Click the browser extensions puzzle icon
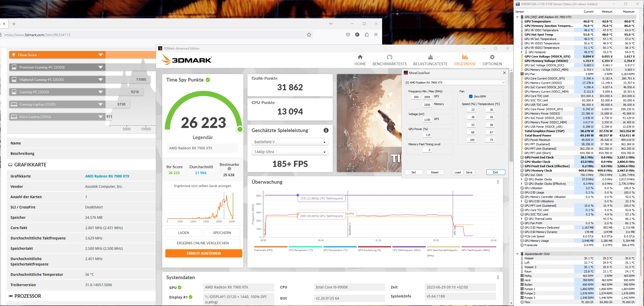This screenshot has height=306, width=644. pos(366,35)
